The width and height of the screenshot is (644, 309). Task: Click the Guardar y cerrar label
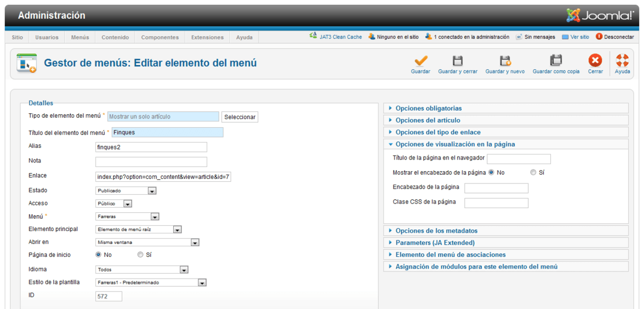[x=458, y=72]
